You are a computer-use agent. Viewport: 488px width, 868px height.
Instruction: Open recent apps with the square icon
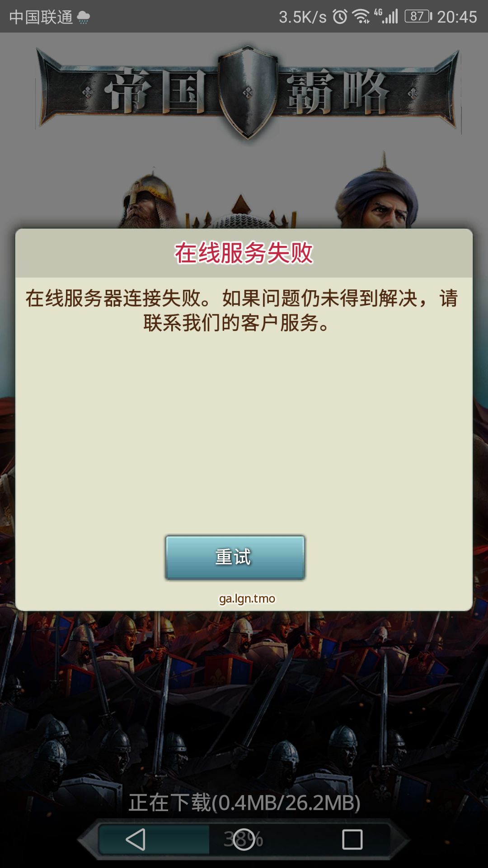(352, 840)
